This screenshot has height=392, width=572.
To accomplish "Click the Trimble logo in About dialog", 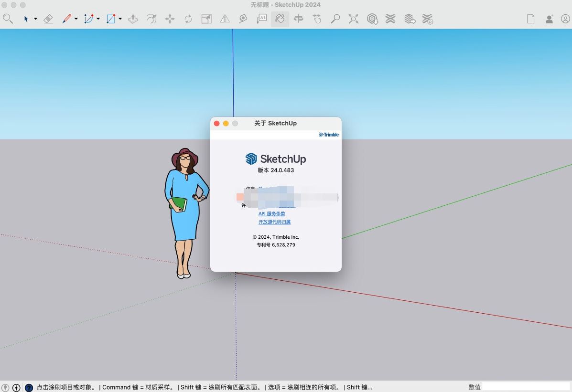I will pos(329,135).
